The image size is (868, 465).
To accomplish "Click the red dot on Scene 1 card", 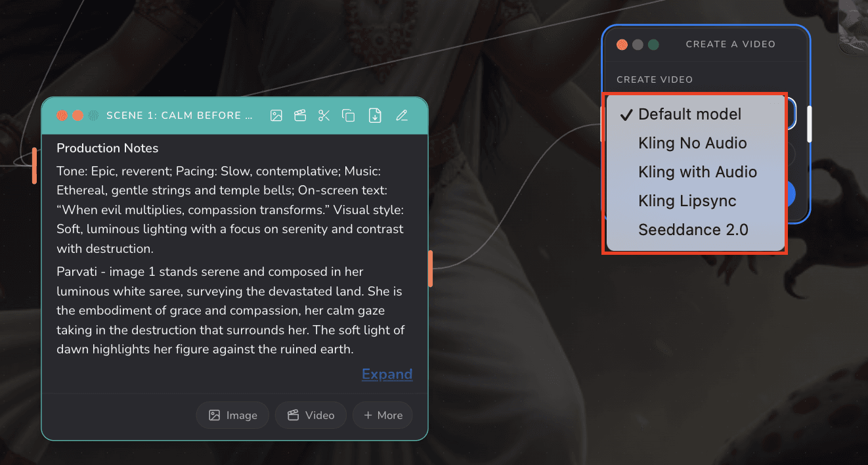I will tap(62, 116).
